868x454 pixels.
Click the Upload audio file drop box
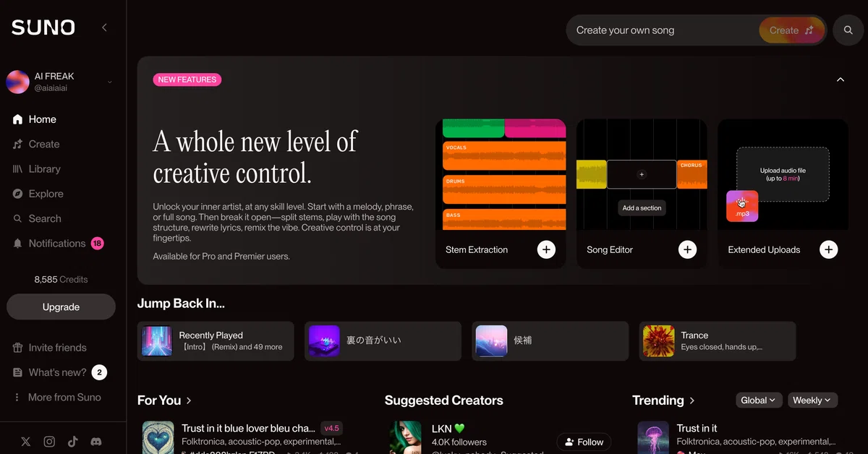point(783,174)
